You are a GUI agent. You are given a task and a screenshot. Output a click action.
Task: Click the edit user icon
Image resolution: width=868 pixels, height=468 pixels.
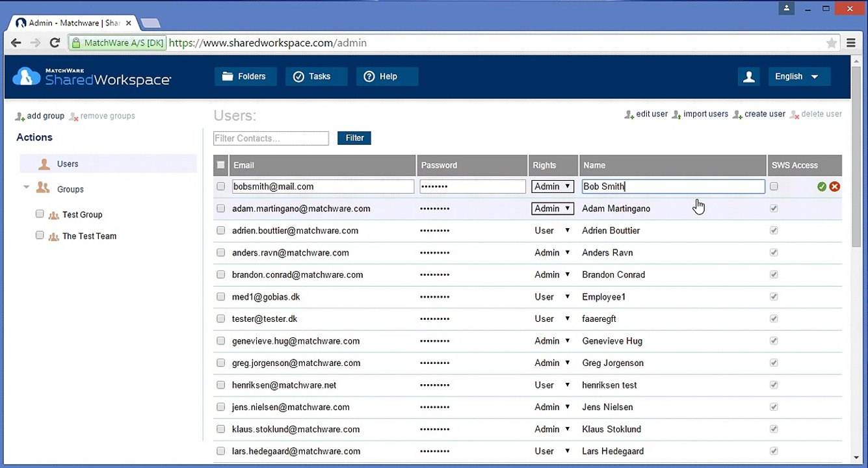click(x=629, y=114)
